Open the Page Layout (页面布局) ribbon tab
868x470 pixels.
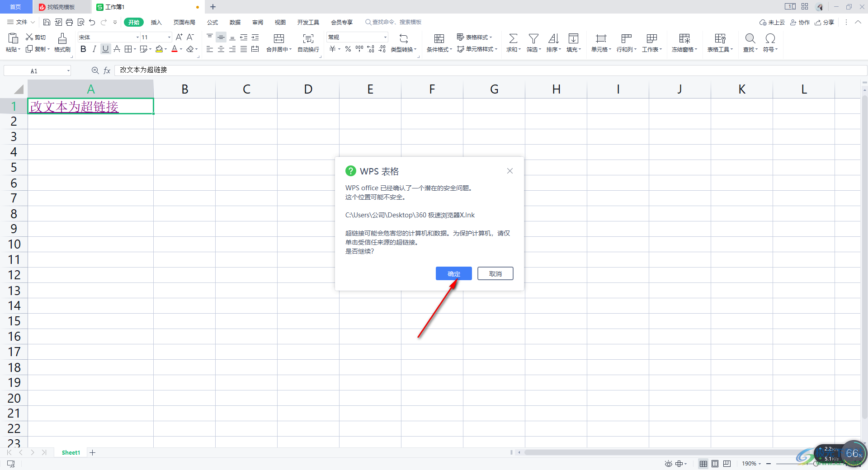click(x=184, y=22)
